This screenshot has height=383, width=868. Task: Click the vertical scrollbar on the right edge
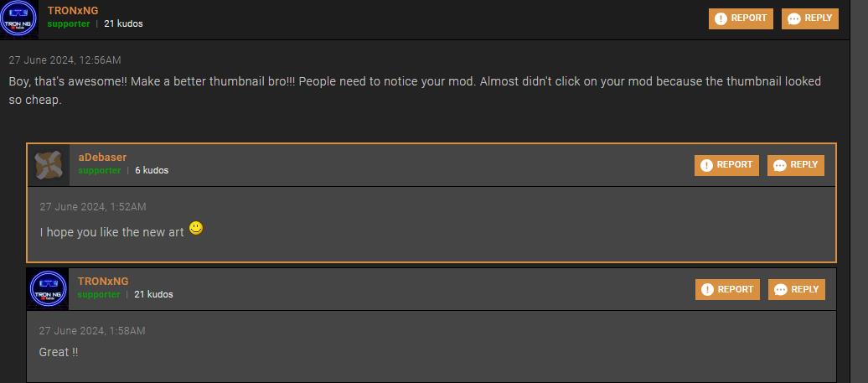click(859, 191)
